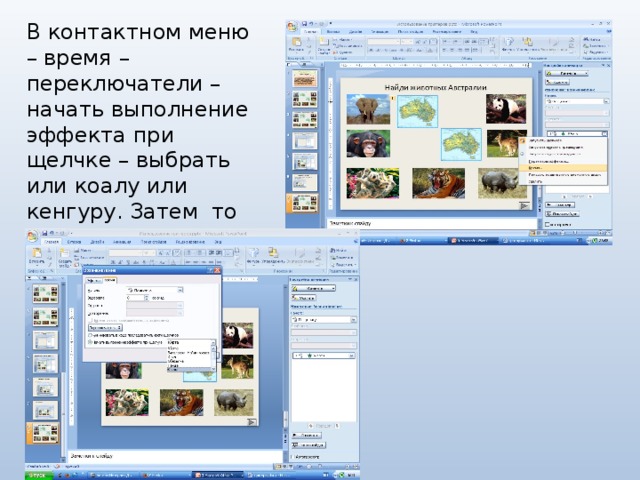Click Slide Show button in lower animation pane
Viewport: 640px width, 480px height.
[x=309, y=445]
